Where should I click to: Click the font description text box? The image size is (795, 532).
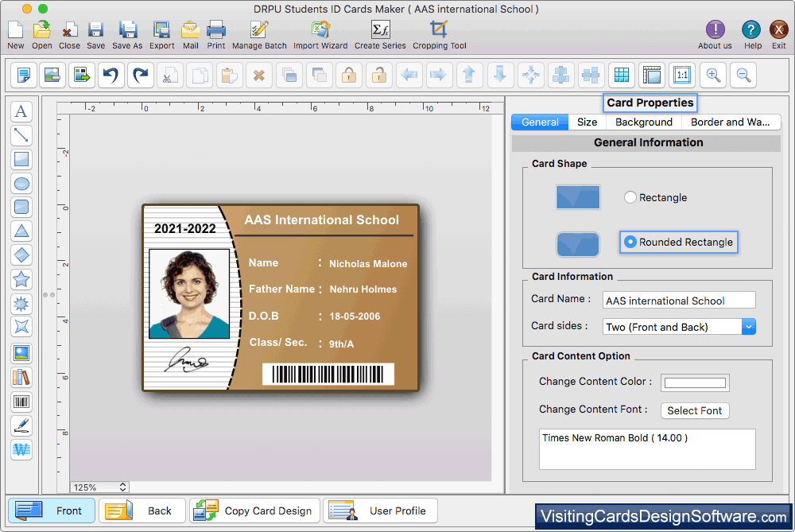point(647,449)
